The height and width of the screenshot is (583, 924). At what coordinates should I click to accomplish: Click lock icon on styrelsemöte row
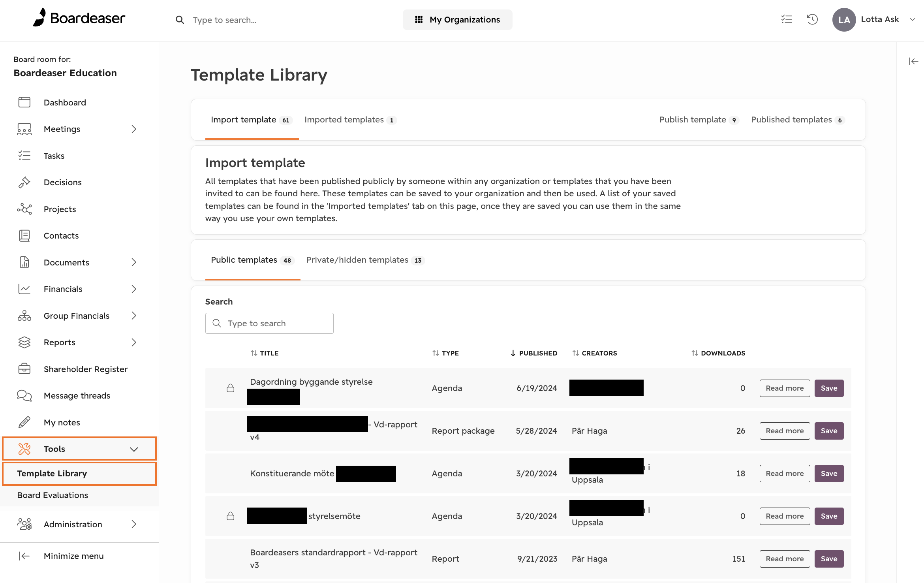(231, 516)
